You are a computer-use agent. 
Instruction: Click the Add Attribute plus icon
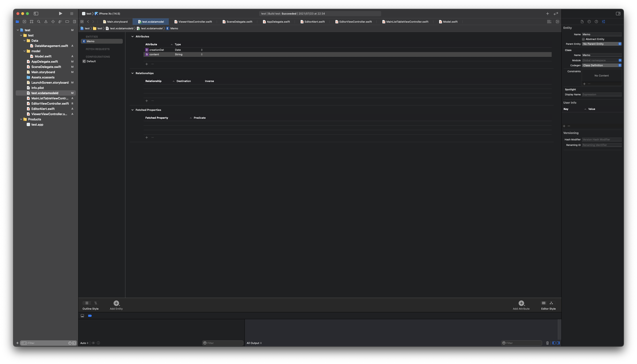521,303
